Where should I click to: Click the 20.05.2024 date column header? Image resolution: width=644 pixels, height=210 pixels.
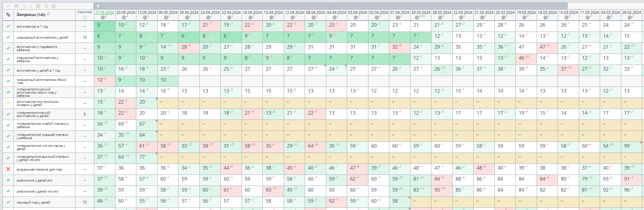point(126,12)
